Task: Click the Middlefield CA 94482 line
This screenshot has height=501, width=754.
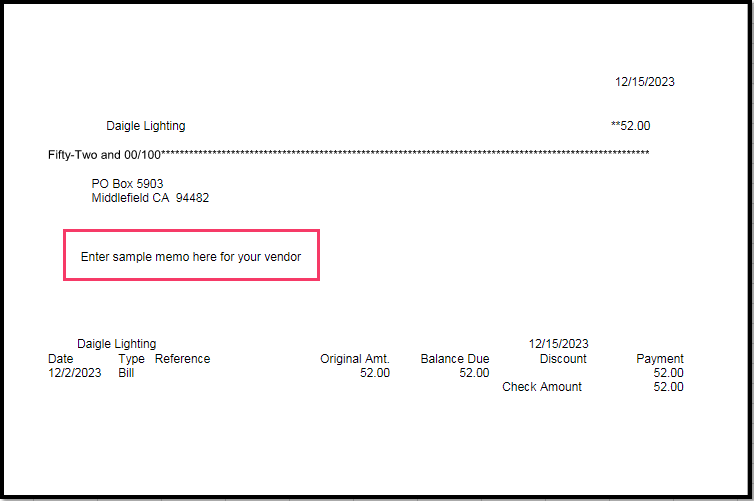Action: tap(150, 198)
